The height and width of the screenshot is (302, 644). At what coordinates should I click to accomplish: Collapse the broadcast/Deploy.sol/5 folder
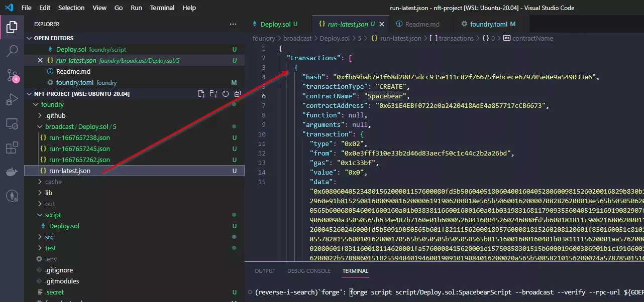(x=40, y=126)
